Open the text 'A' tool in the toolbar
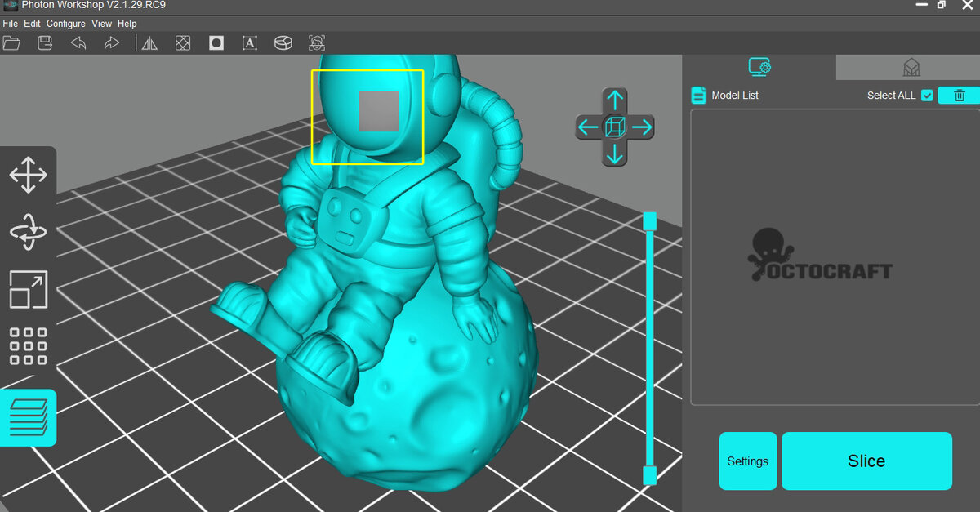The width and height of the screenshot is (980, 512). coord(250,42)
